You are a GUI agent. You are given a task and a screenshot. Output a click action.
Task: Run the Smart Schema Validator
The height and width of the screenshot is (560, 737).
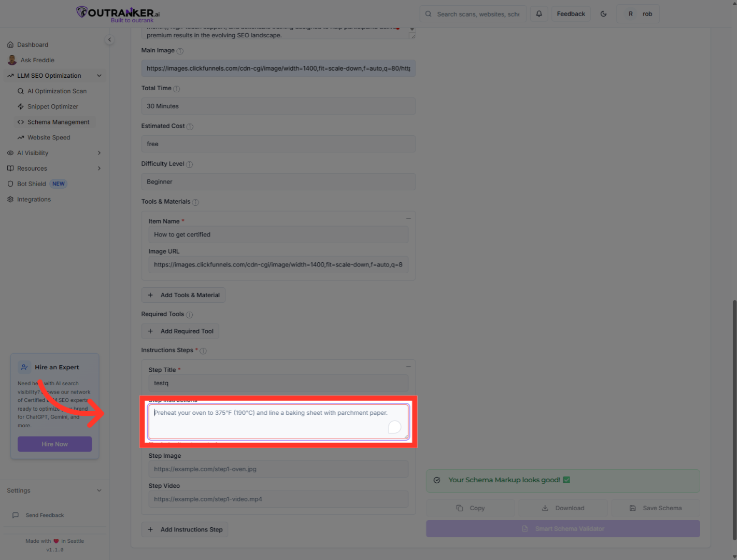point(563,529)
